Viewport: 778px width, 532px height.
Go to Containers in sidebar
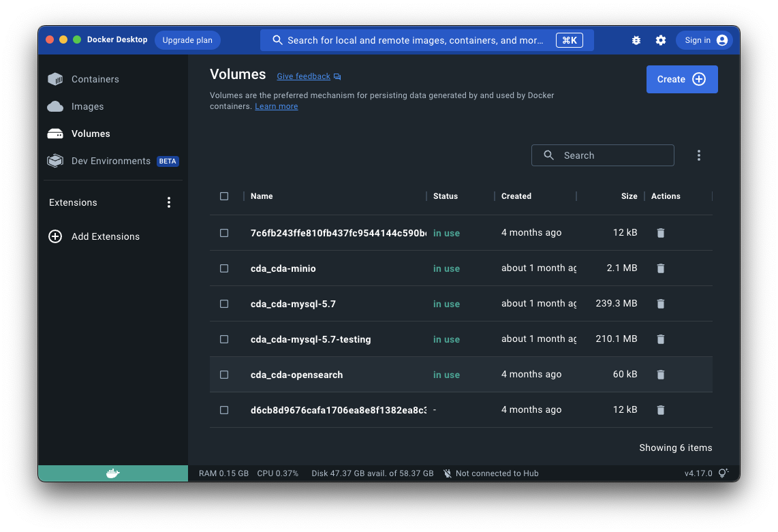click(95, 79)
